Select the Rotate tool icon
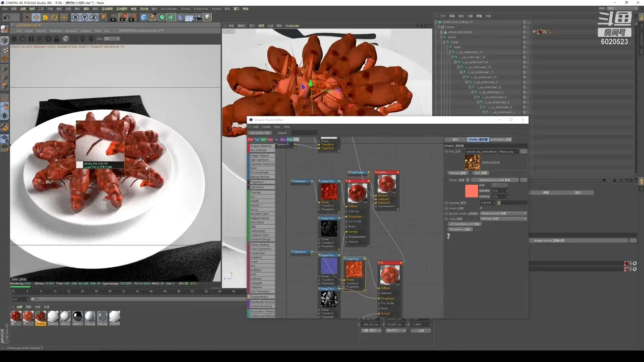The image size is (644, 362). click(54, 17)
